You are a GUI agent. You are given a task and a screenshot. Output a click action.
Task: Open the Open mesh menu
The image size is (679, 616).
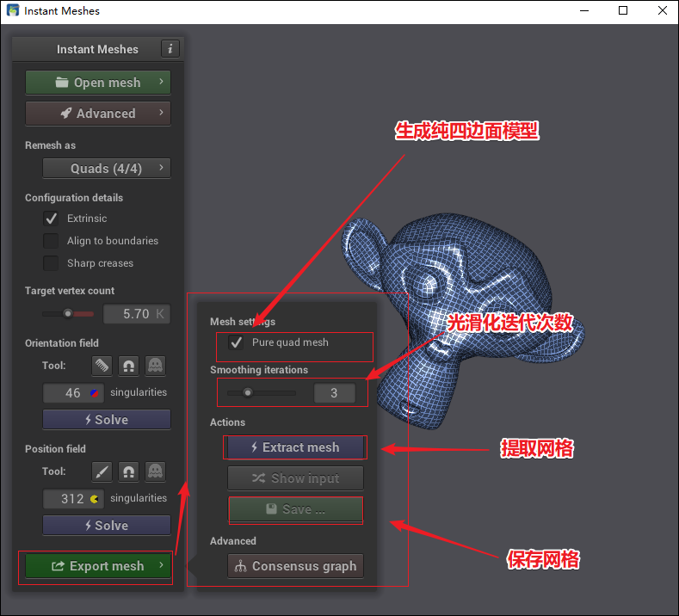[98, 83]
